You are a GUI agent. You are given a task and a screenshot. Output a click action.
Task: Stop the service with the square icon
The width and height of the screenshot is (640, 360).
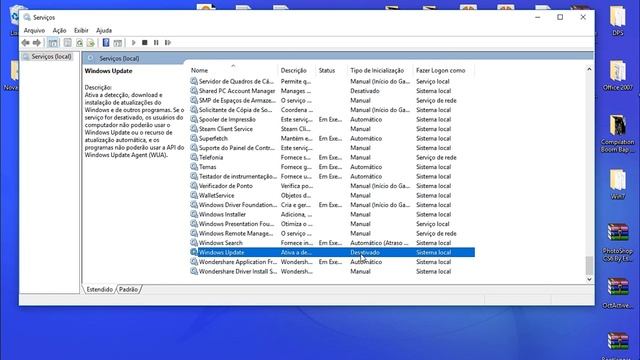pyautogui.click(x=144, y=42)
